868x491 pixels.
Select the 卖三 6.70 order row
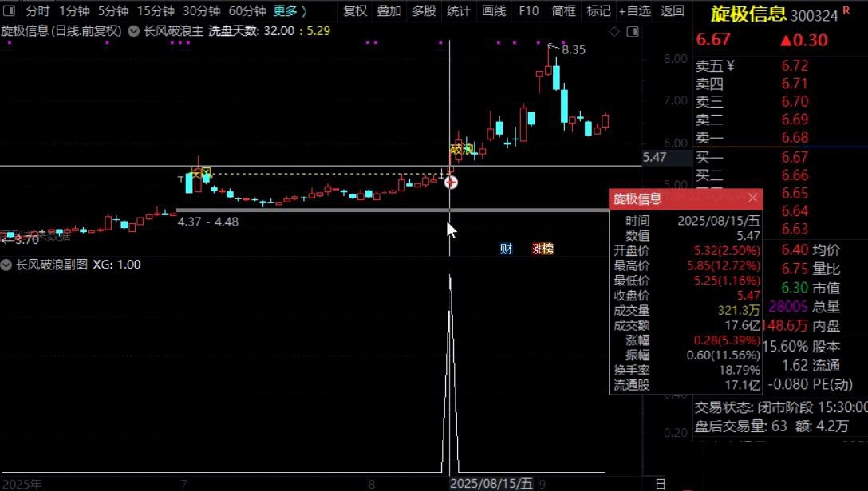point(780,102)
